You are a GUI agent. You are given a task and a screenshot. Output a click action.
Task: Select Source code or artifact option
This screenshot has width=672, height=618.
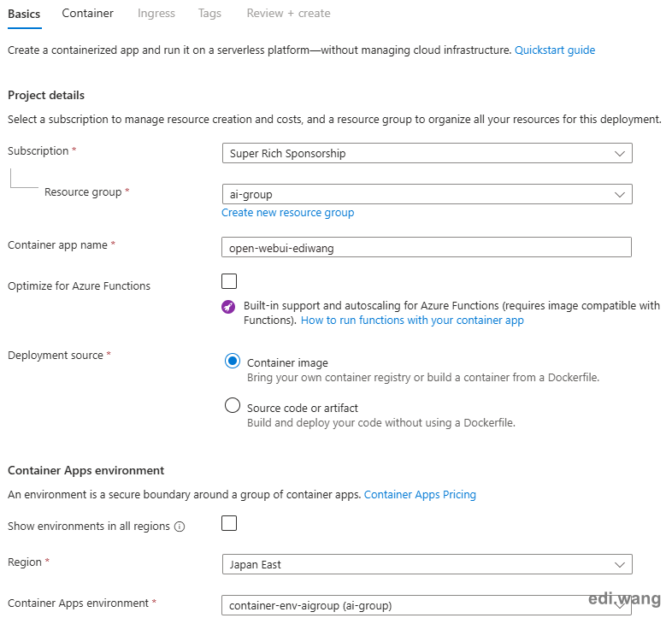(233, 405)
